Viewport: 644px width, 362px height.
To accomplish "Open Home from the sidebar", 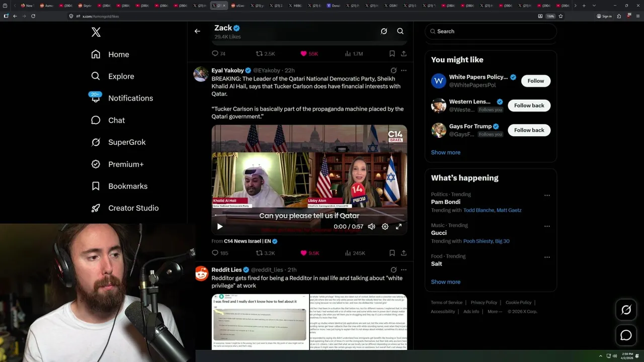I will (110, 54).
